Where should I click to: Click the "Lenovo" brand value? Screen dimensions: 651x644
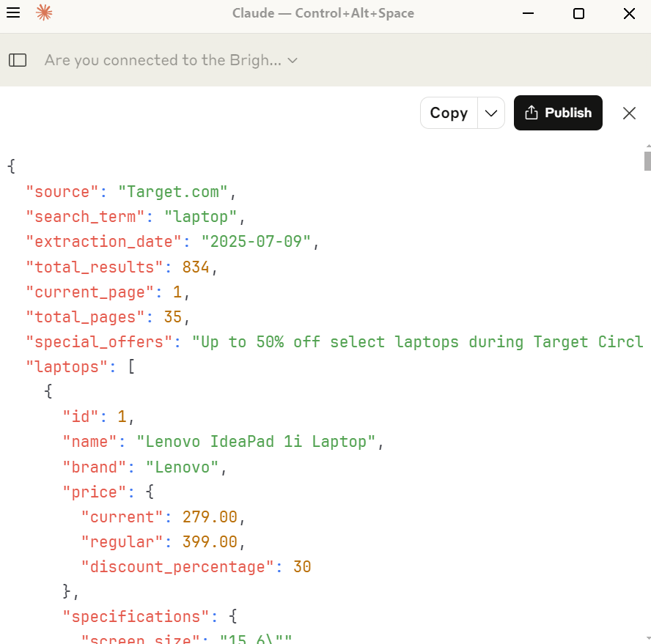pyautogui.click(x=183, y=467)
